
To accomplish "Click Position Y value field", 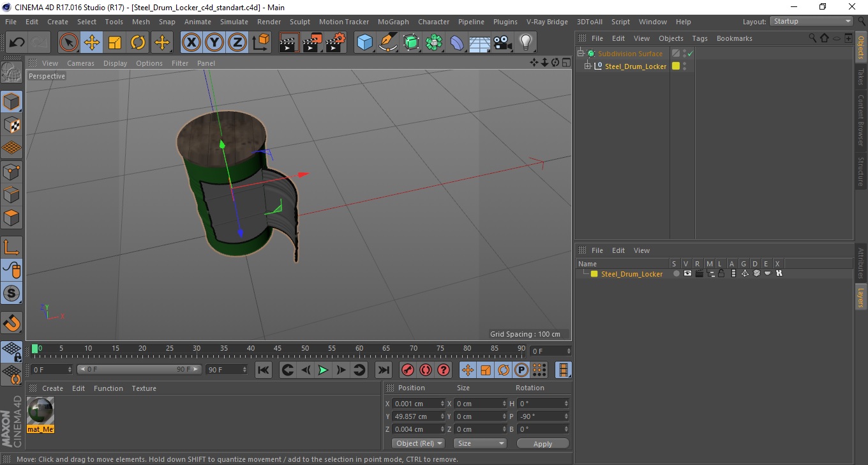I will (419, 416).
